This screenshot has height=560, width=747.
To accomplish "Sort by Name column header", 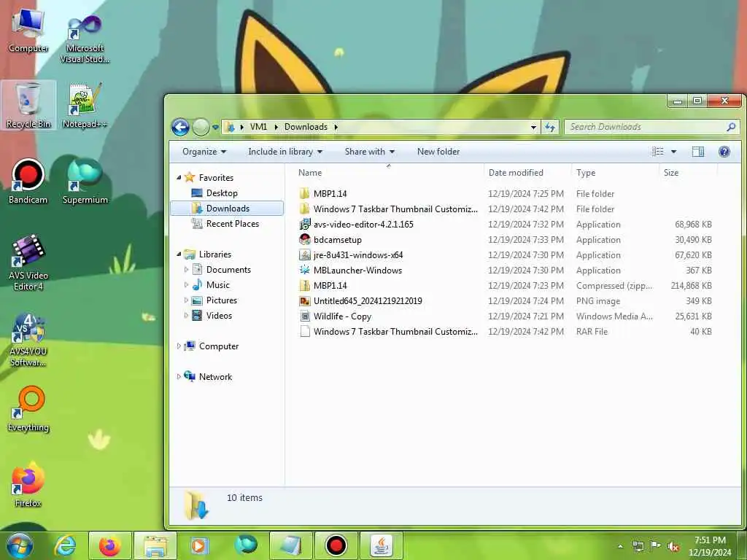I will pyautogui.click(x=388, y=172).
